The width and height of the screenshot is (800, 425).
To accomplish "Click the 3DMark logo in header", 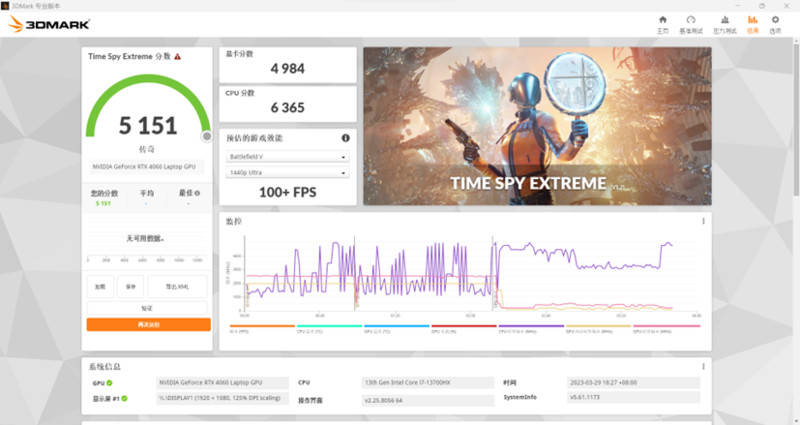I will pos(49,24).
